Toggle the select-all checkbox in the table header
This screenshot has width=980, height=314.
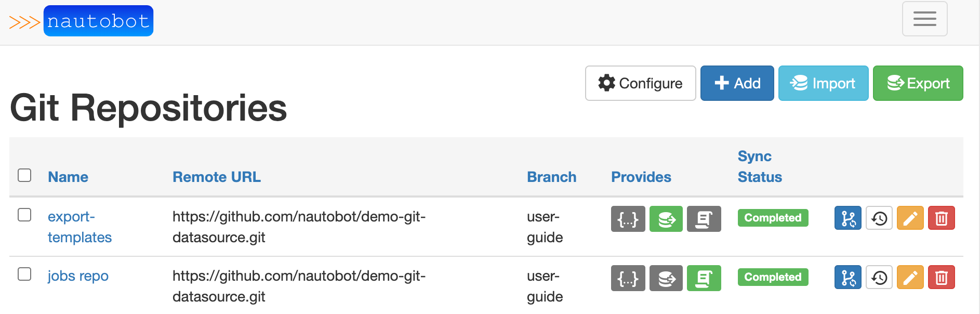pos(24,175)
